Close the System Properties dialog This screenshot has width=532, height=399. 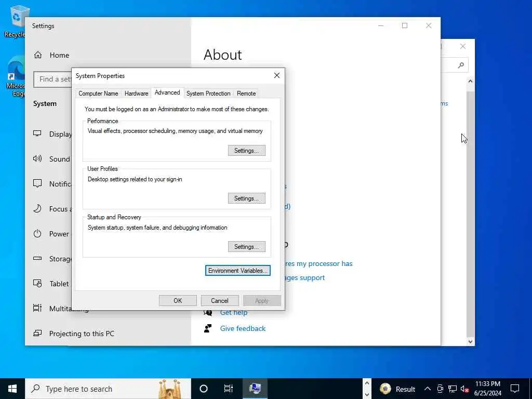tap(277, 75)
